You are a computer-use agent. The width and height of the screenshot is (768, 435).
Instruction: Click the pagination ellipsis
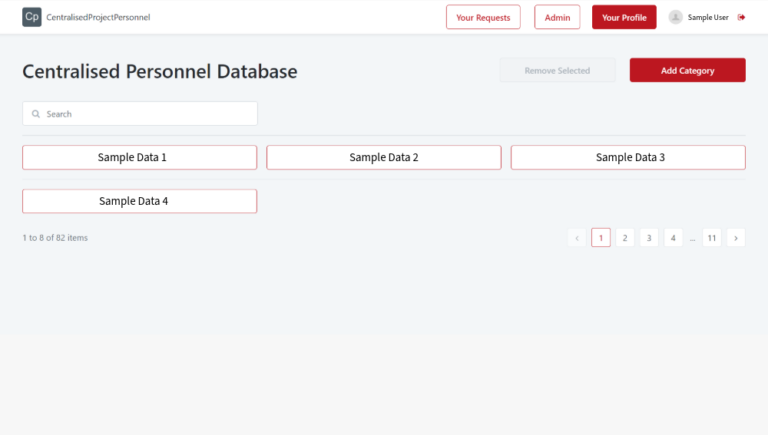click(x=692, y=239)
